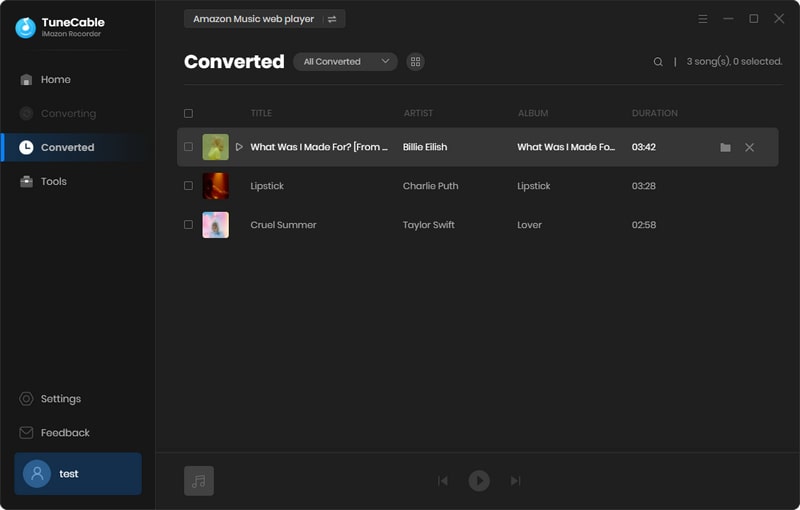Click the ALBUM column header
This screenshot has height=510, width=800.
click(533, 113)
